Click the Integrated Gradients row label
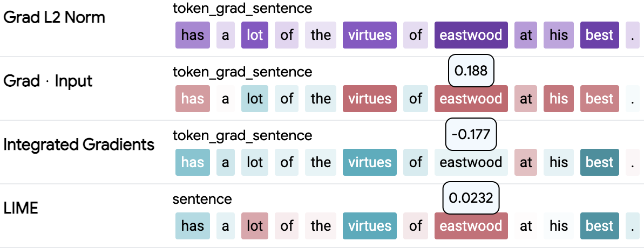 (x=79, y=144)
